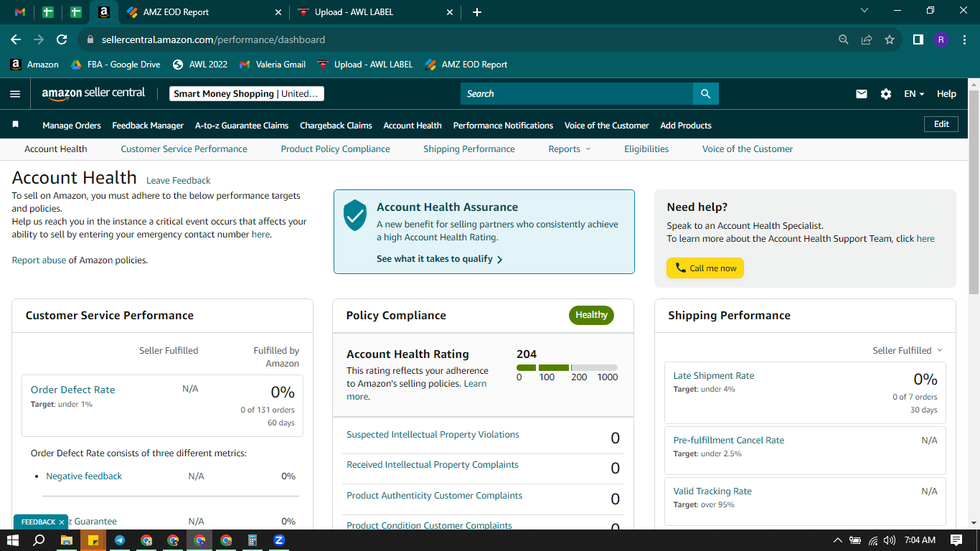
Task: Open the browser zoom magnifier icon
Action: coord(844,39)
